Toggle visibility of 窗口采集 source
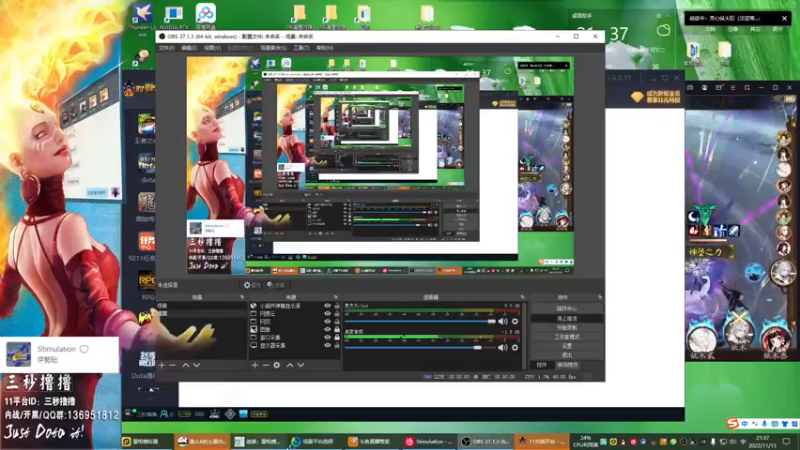800x450 pixels. (x=328, y=337)
